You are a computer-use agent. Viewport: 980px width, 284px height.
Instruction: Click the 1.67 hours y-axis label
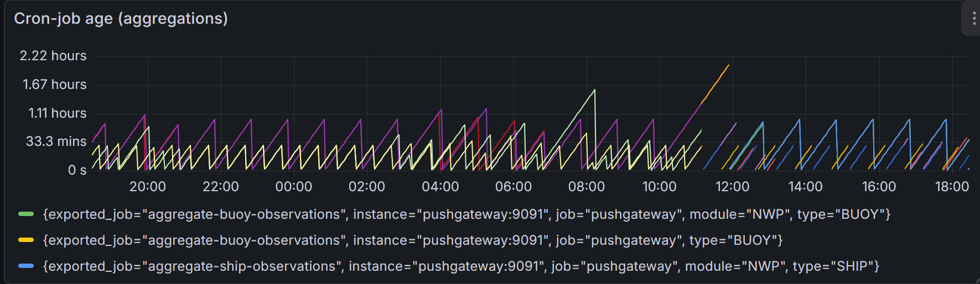coord(54,85)
